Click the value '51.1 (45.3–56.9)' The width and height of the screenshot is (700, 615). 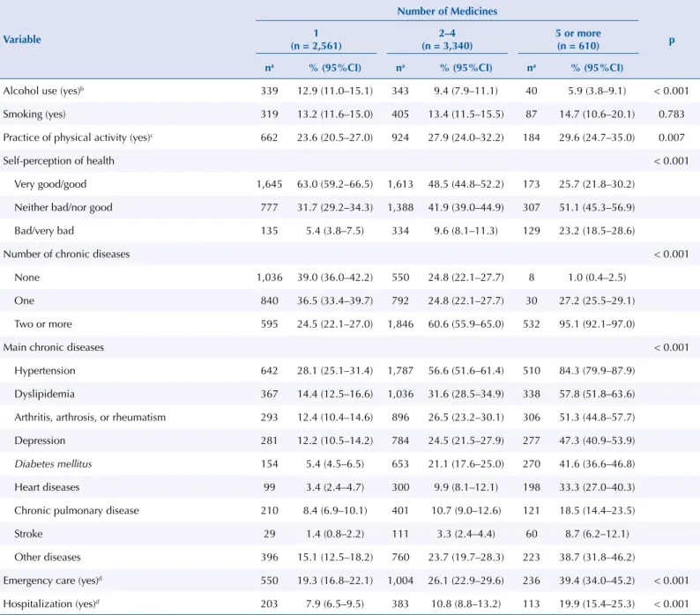pyautogui.click(x=597, y=208)
